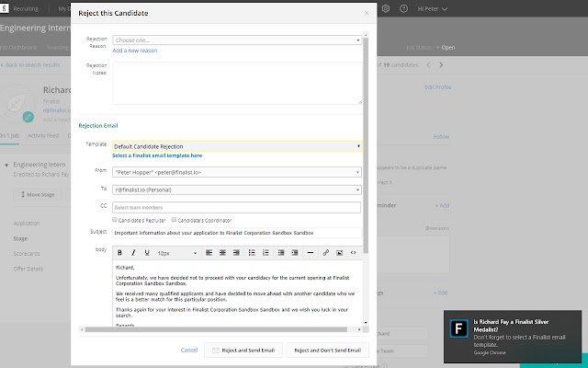Click the Follow link
The image size is (588, 368).
pyautogui.click(x=441, y=136)
